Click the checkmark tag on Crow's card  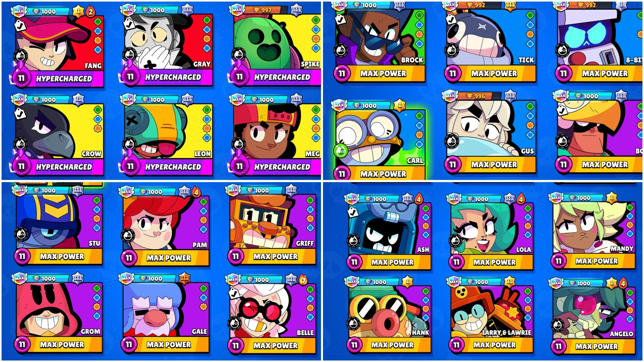pyautogui.click(x=20, y=114)
